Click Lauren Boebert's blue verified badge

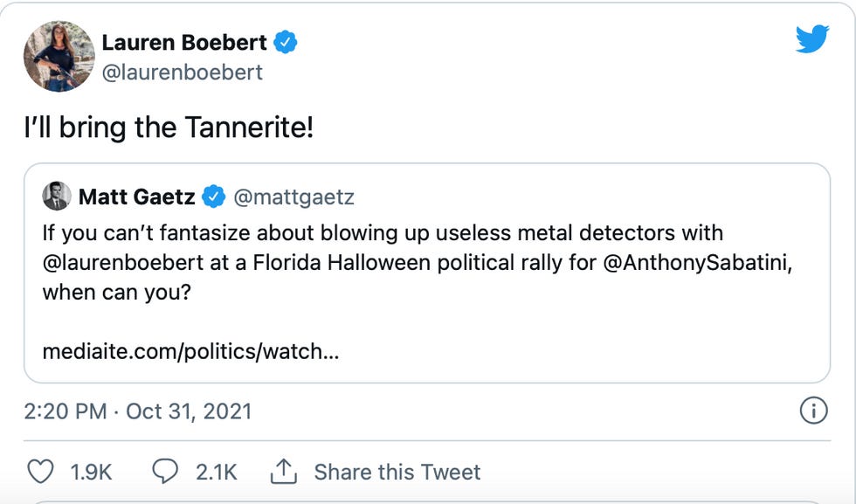tap(285, 41)
